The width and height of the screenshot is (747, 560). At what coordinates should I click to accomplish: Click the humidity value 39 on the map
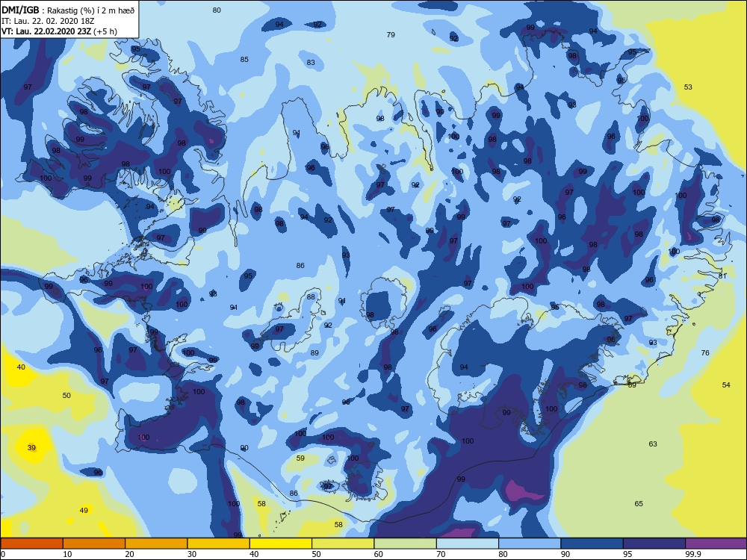tap(31, 447)
